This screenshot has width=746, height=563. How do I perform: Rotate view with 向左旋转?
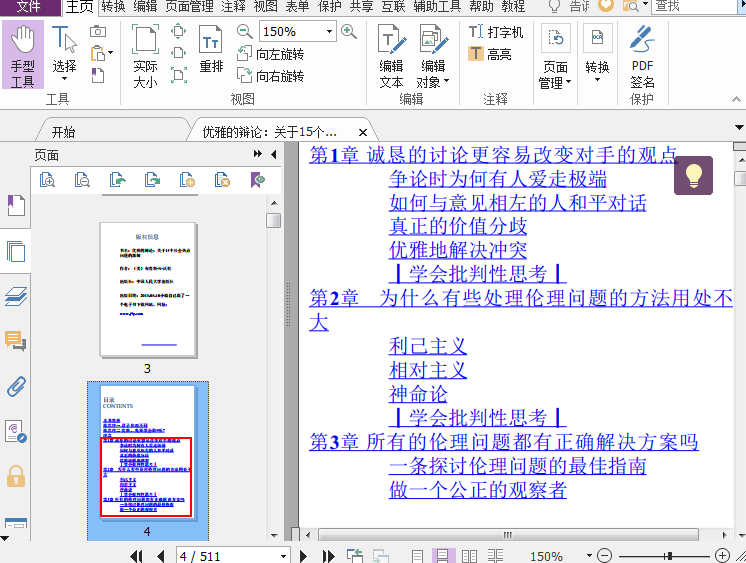click(x=270, y=54)
